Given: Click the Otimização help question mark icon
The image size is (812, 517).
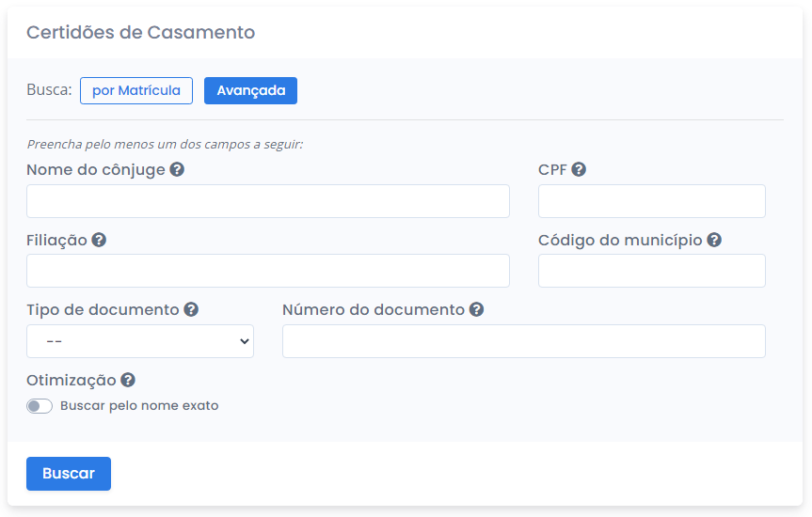Looking at the screenshot, I should point(128,380).
